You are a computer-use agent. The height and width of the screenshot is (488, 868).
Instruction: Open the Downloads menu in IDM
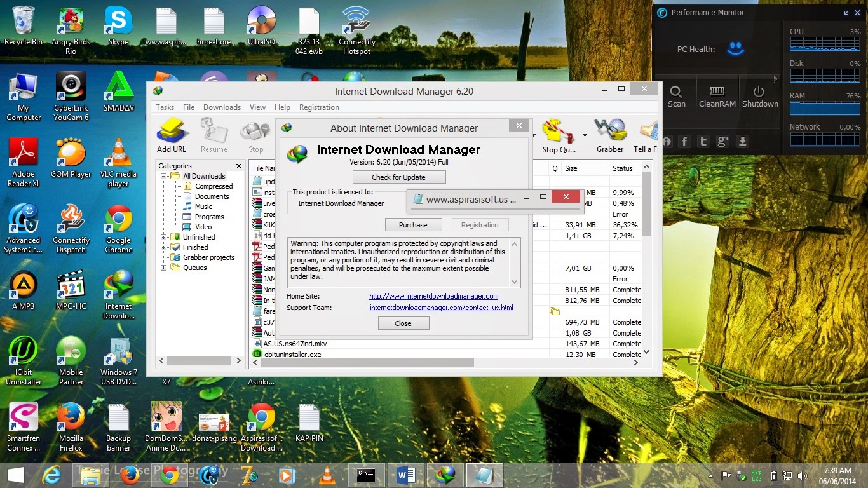(222, 107)
